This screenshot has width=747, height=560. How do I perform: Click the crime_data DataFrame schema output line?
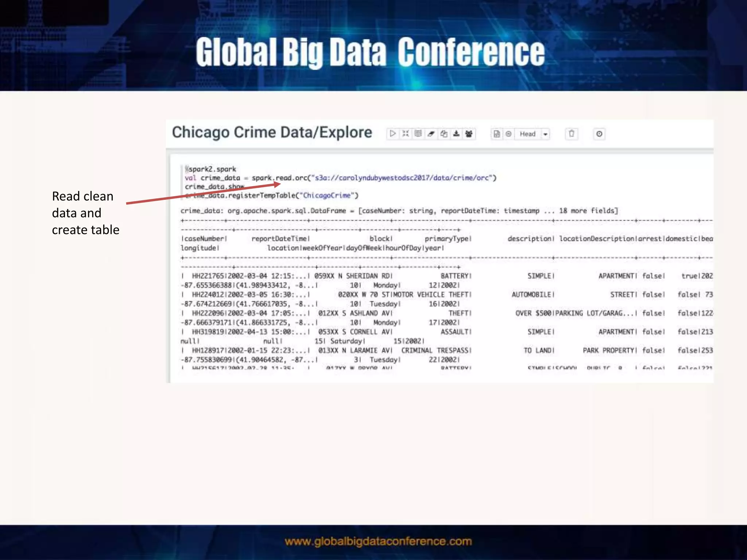click(399, 211)
